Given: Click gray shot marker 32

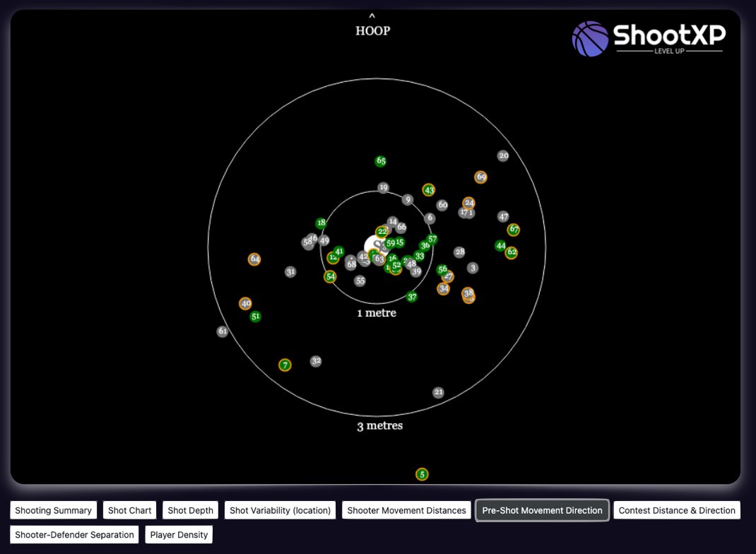Looking at the screenshot, I should (316, 361).
